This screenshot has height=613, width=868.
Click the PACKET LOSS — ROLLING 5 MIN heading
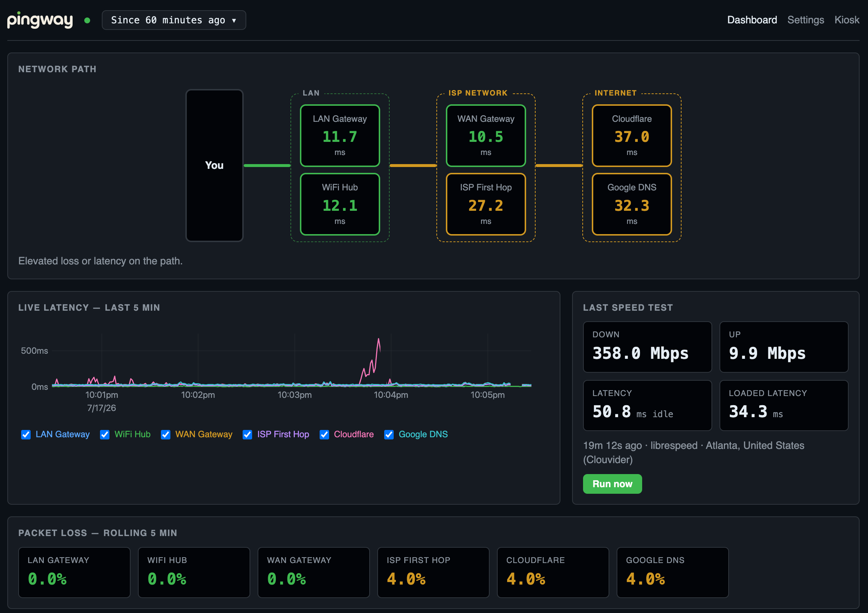point(97,533)
